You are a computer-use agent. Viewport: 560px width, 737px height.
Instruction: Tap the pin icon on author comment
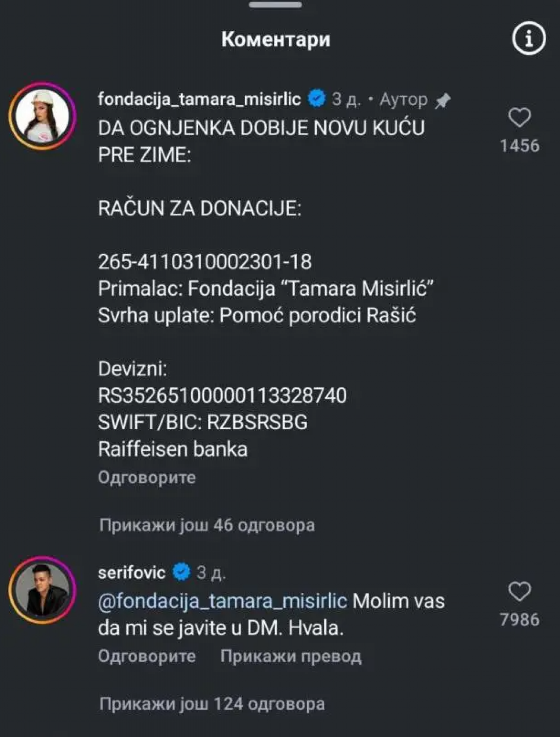(443, 100)
